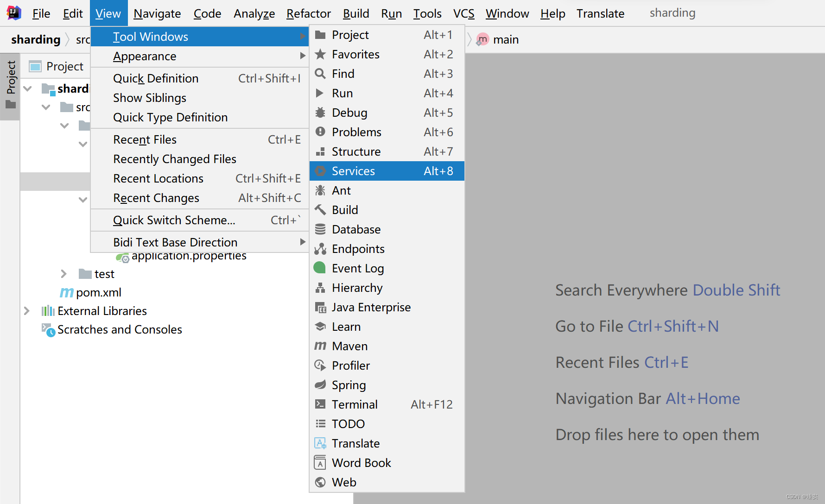
Task: Choose Recent Files menu entry
Action: click(x=200, y=139)
